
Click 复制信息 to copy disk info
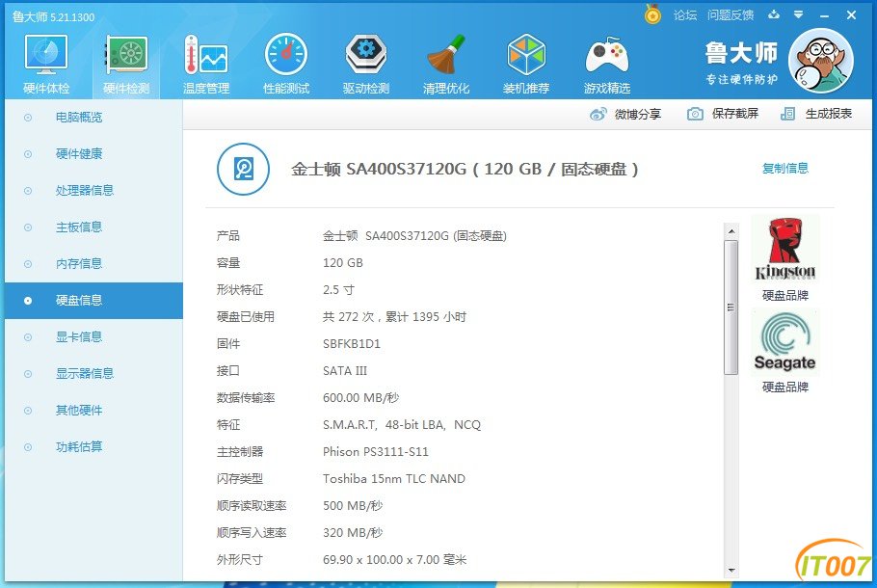point(785,168)
